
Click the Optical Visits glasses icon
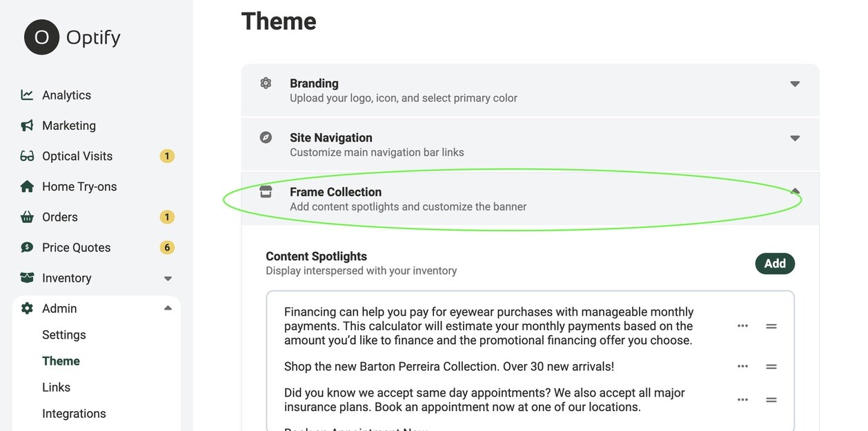click(27, 156)
